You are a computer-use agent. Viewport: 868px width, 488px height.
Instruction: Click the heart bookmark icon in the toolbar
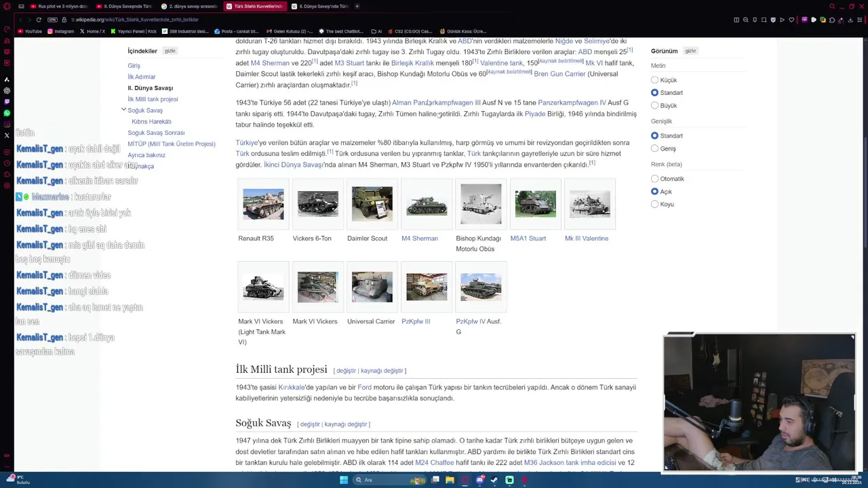pos(791,20)
